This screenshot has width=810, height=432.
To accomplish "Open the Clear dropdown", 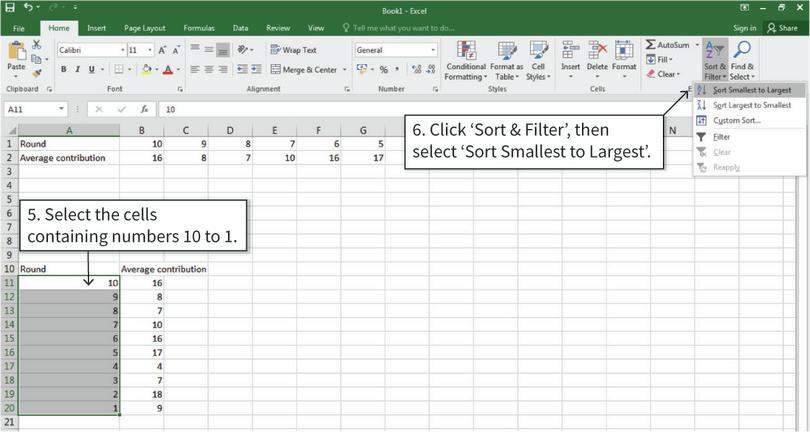I will click(x=664, y=74).
